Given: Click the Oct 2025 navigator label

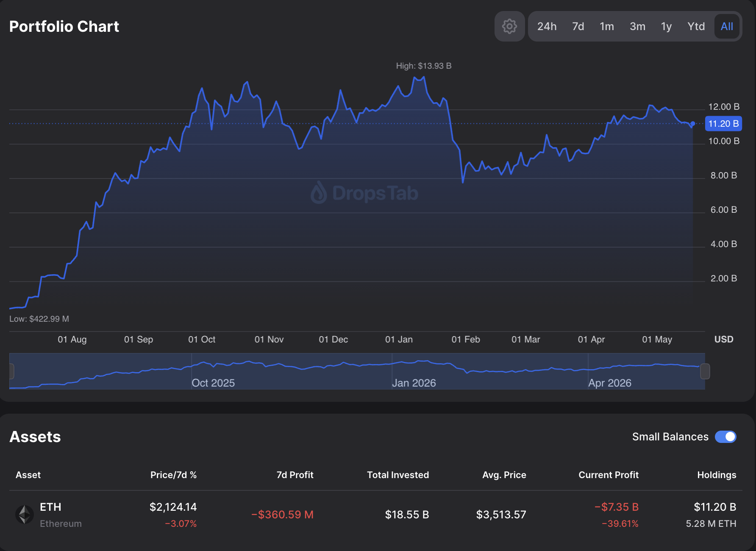Looking at the screenshot, I should click(x=213, y=383).
